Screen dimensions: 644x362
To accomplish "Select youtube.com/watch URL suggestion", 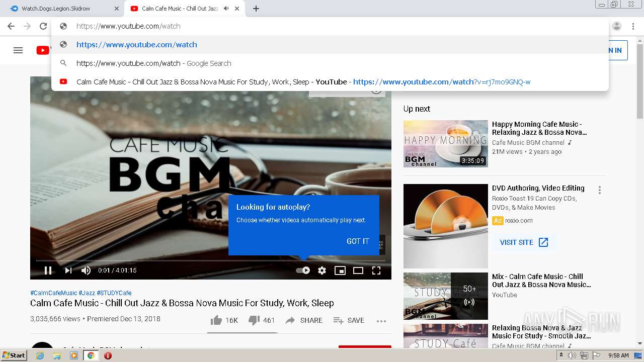I will (x=330, y=45).
